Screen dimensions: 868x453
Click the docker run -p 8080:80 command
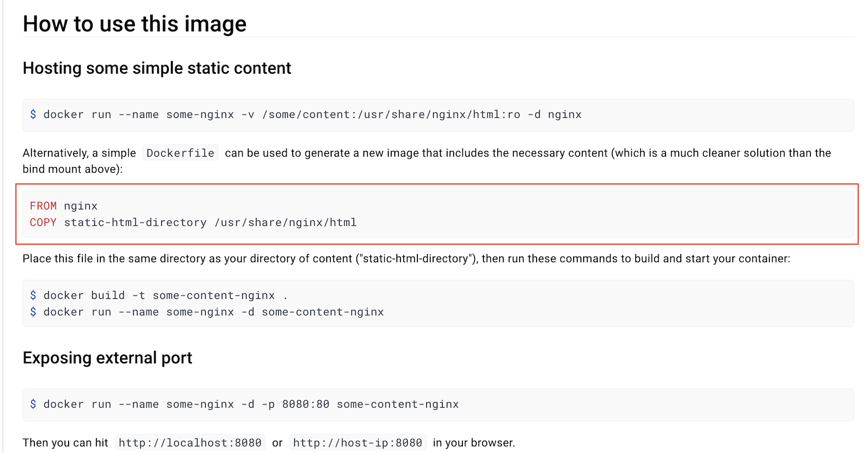coord(244,404)
